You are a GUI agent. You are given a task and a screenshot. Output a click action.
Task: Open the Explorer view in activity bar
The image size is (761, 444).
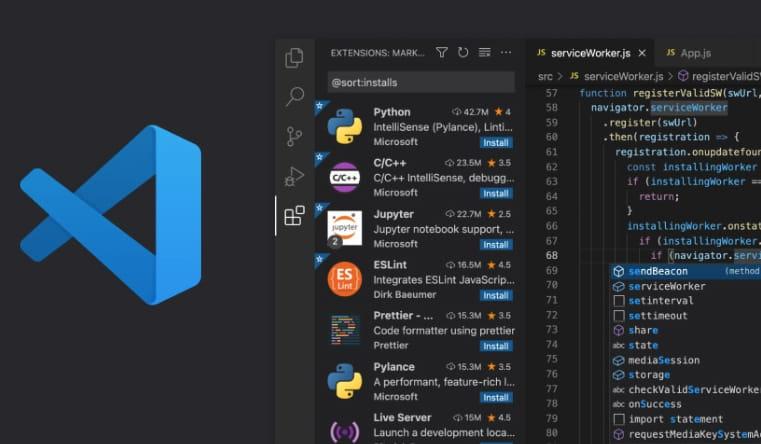coord(294,58)
